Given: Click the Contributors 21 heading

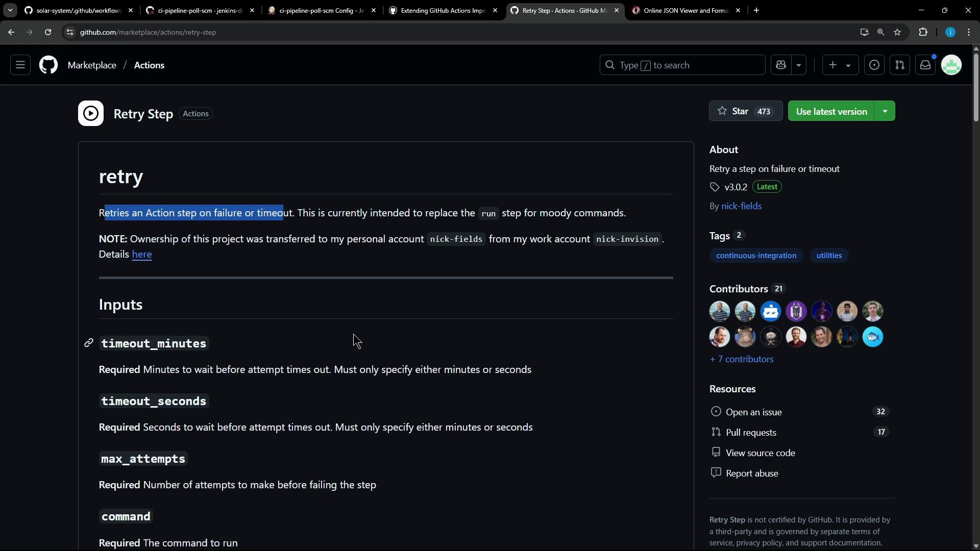Looking at the screenshot, I should (x=747, y=289).
